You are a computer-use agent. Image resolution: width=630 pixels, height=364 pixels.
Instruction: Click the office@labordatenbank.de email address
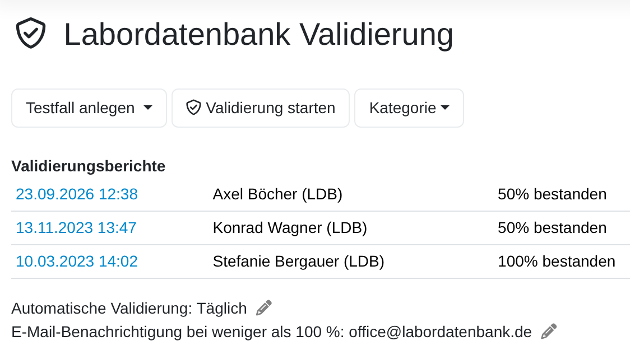point(440,332)
